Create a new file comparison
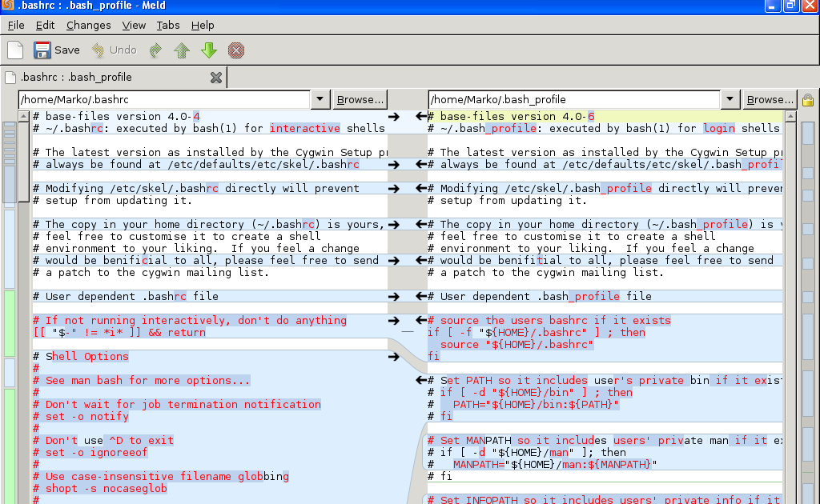 click(14, 50)
